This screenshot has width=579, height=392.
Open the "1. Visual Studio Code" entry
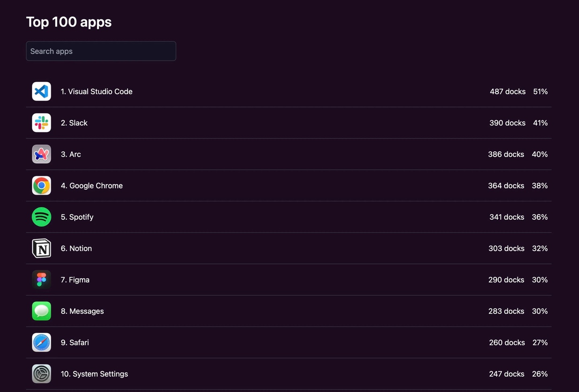[96, 92]
